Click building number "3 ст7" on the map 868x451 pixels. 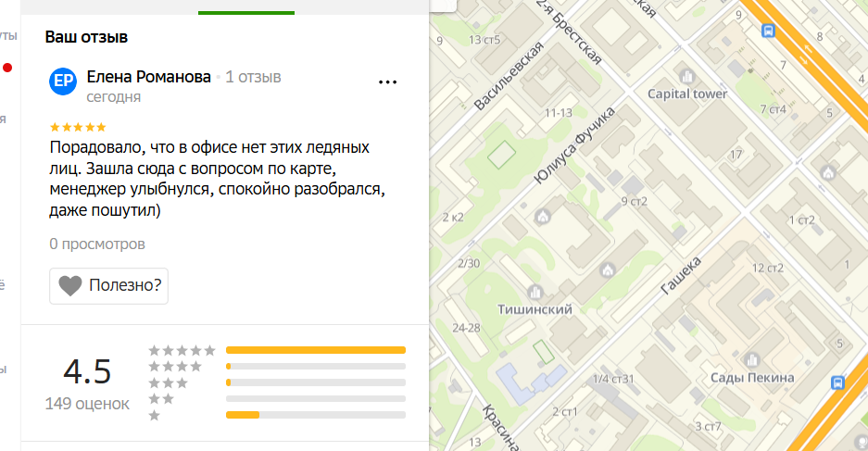[x=708, y=427]
